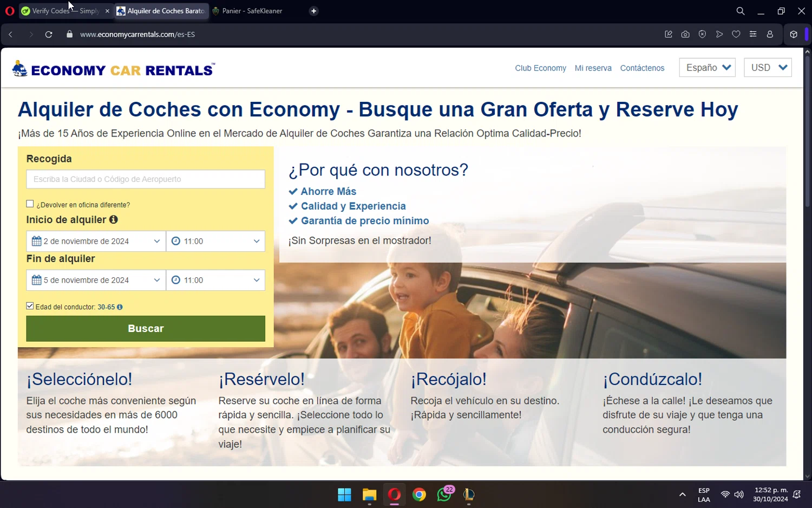Click the user profile icon in toolbar
Screen dimensions: 812x508
770,34
